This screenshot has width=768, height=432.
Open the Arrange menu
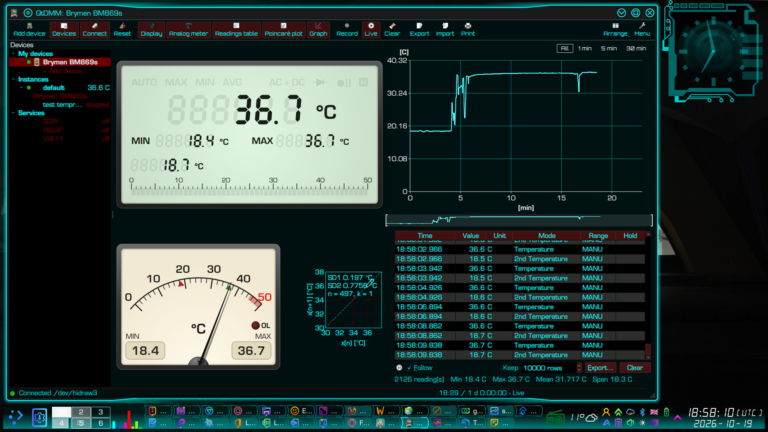pyautogui.click(x=615, y=29)
